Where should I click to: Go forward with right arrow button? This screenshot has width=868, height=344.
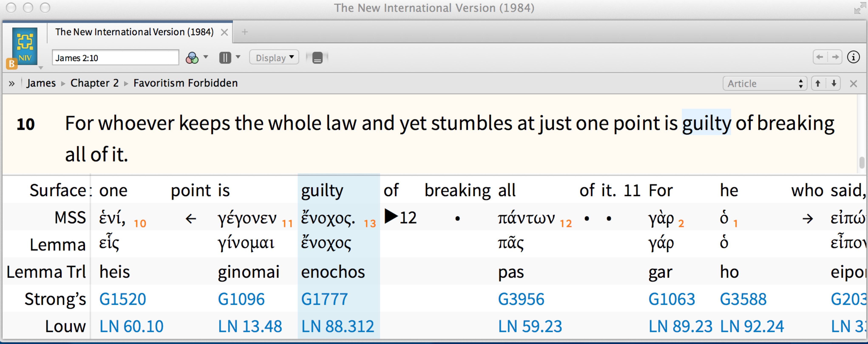click(x=835, y=57)
